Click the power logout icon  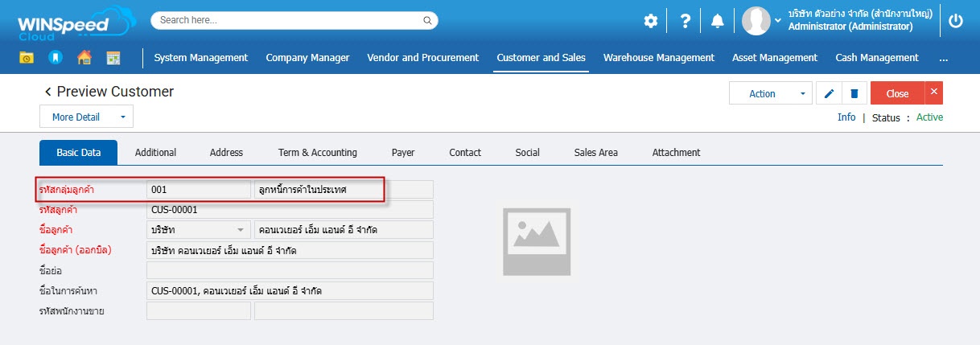click(955, 22)
